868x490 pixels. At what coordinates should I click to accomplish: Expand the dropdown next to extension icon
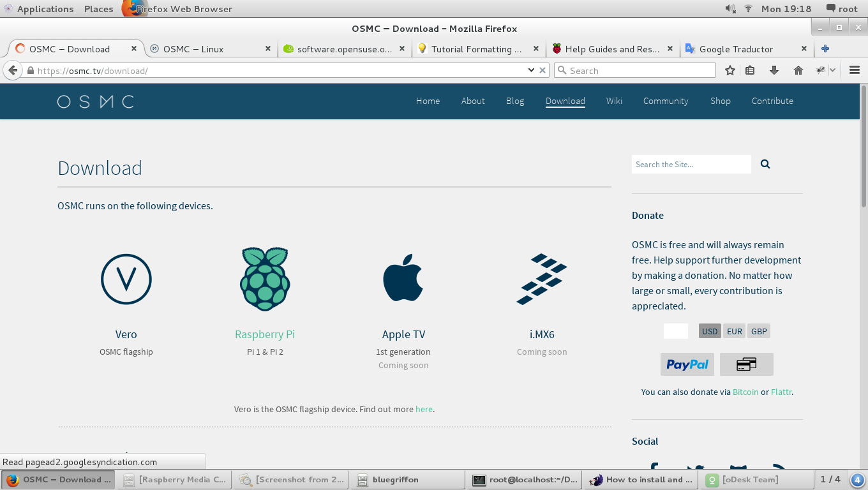[833, 71]
